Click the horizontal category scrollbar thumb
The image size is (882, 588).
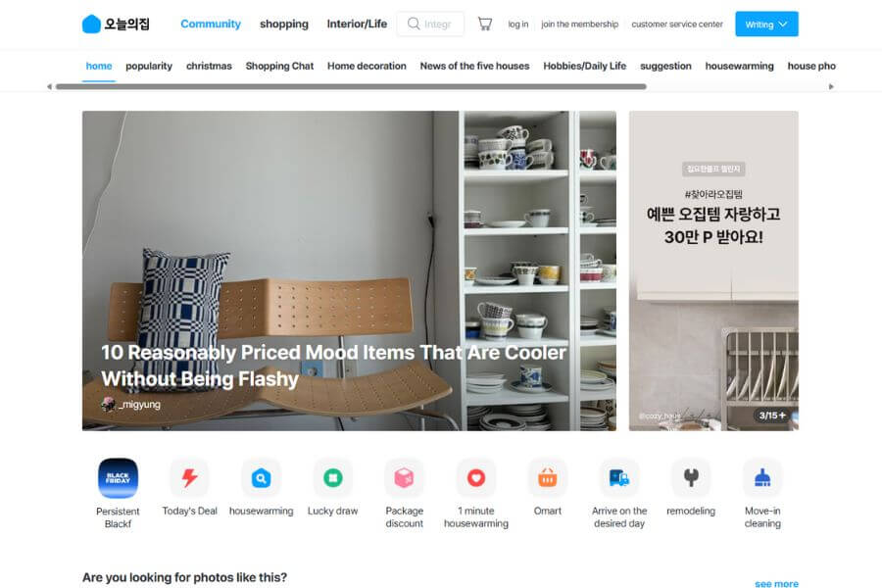click(x=351, y=86)
